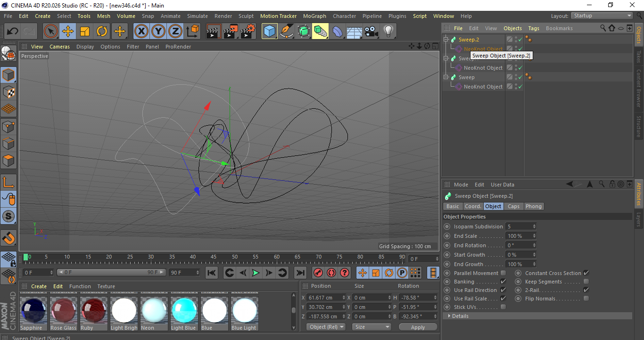Switch to the Caps tab
The width and height of the screenshot is (644, 340).
click(513, 206)
